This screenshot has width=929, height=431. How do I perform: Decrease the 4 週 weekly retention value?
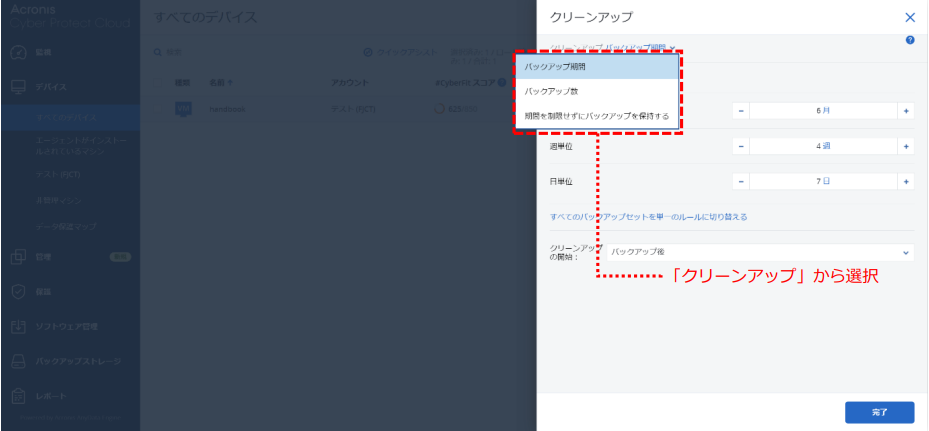[741, 146]
